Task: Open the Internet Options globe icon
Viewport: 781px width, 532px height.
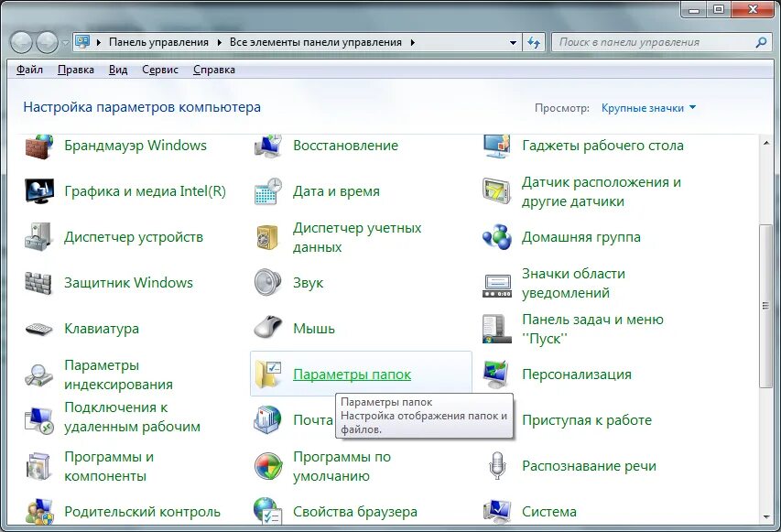Action: coord(268,511)
